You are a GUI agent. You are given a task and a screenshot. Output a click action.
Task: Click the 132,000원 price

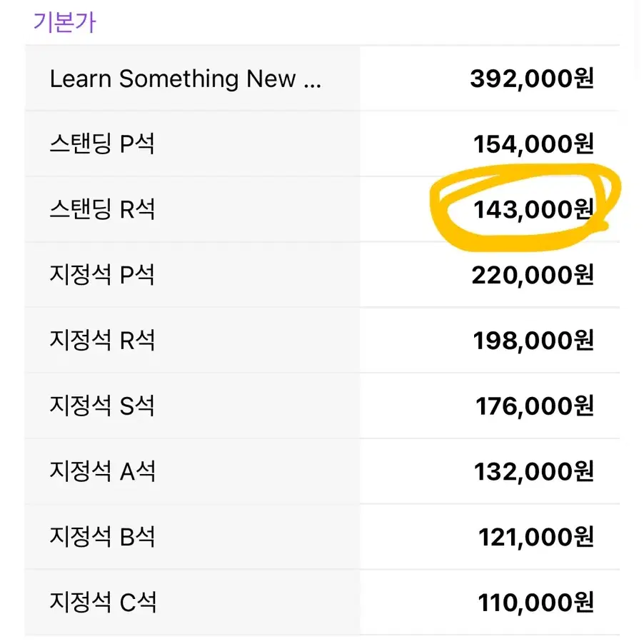tap(534, 471)
